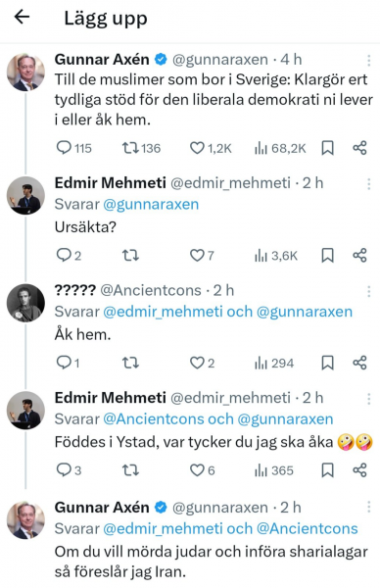Open more options on the 'Åk hem.' reply

(x=369, y=291)
